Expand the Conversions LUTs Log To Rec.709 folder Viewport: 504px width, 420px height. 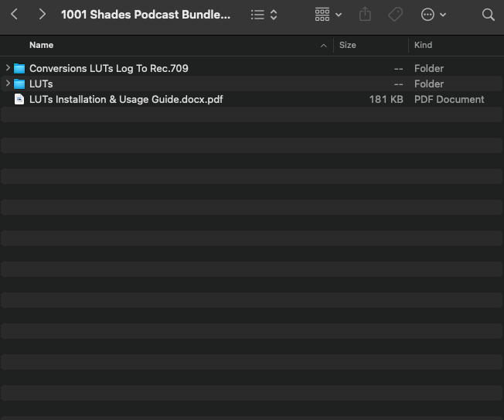click(8, 68)
